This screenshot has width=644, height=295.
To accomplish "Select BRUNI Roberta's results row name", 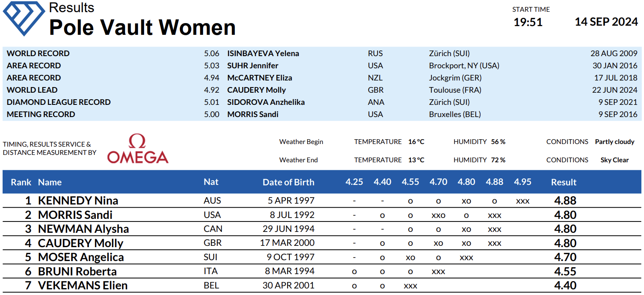I will click(x=77, y=272).
